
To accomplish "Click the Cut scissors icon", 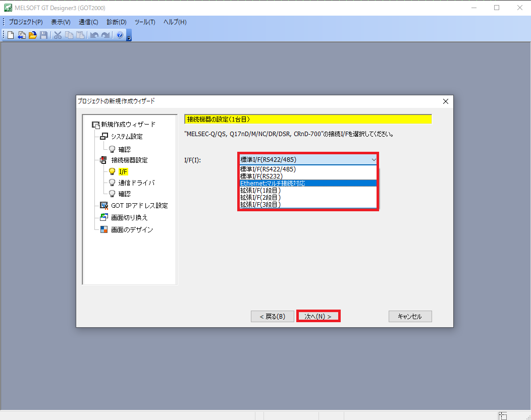I will click(x=58, y=35).
